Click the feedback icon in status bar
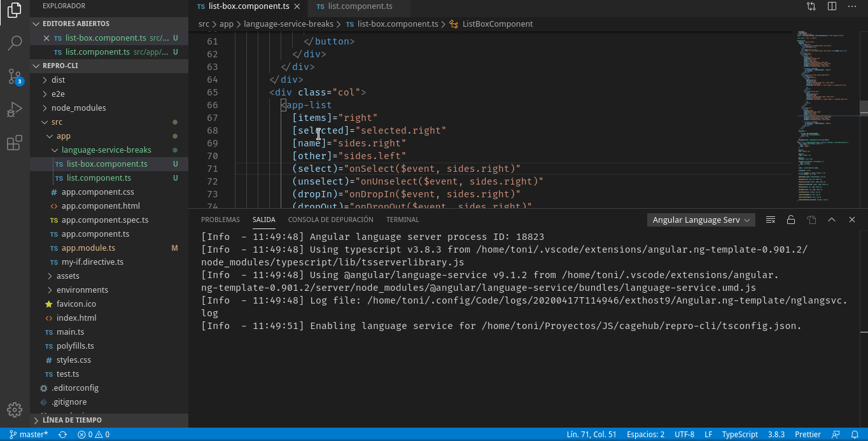This screenshot has width=868, height=441. (836, 435)
